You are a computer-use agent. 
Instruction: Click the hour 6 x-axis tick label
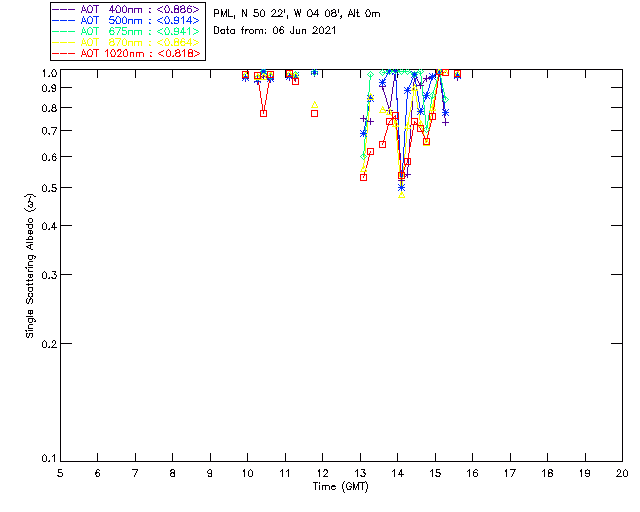(x=98, y=473)
